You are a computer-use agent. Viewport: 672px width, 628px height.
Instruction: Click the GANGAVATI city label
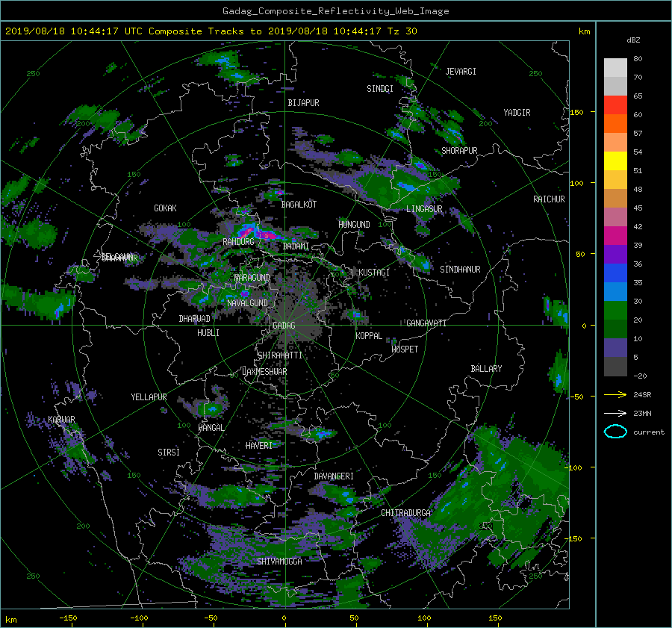point(426,323)
